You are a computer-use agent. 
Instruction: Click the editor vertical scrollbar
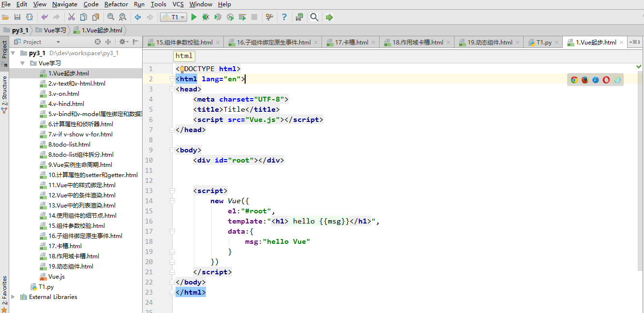point(640,169)
